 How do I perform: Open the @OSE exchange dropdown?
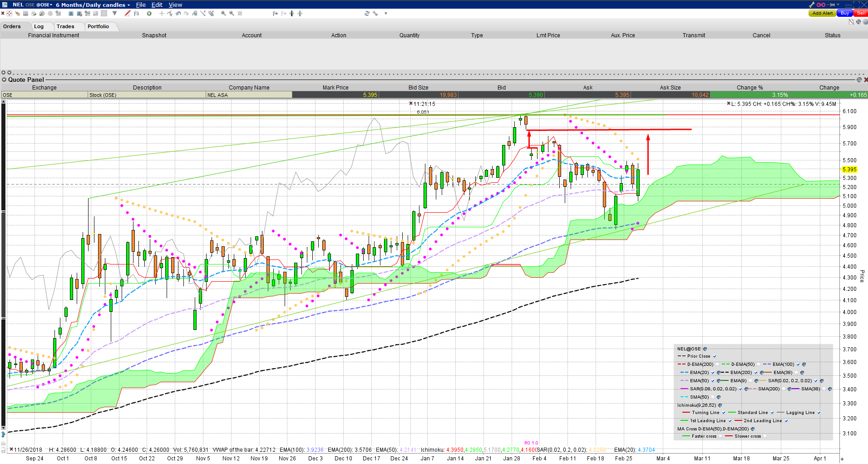(x=44, y=5)
